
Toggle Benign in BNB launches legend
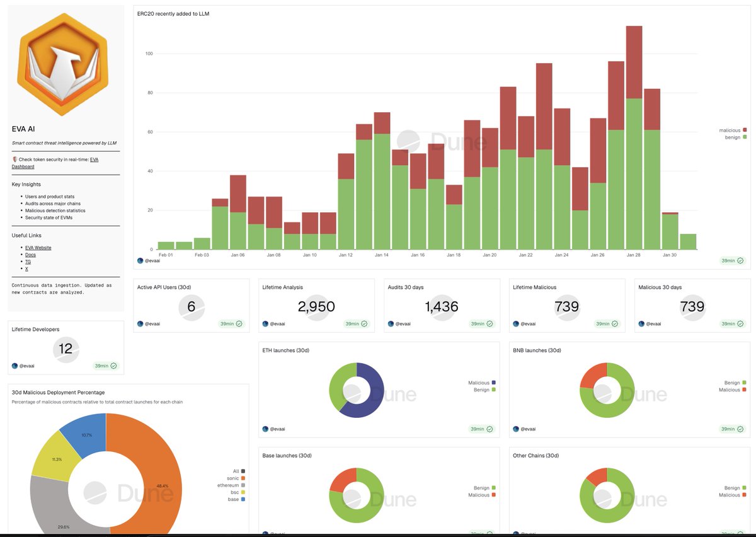click(735, 383)
